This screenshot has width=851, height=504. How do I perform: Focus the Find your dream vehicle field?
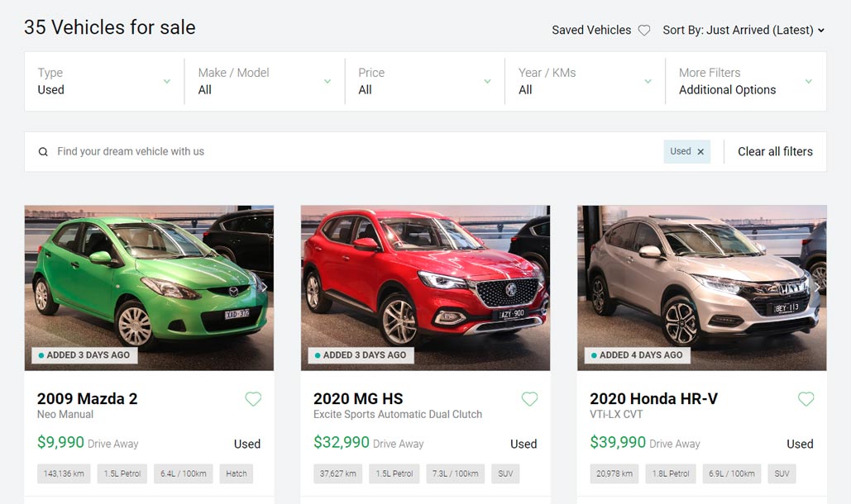(x=347, y=152)
